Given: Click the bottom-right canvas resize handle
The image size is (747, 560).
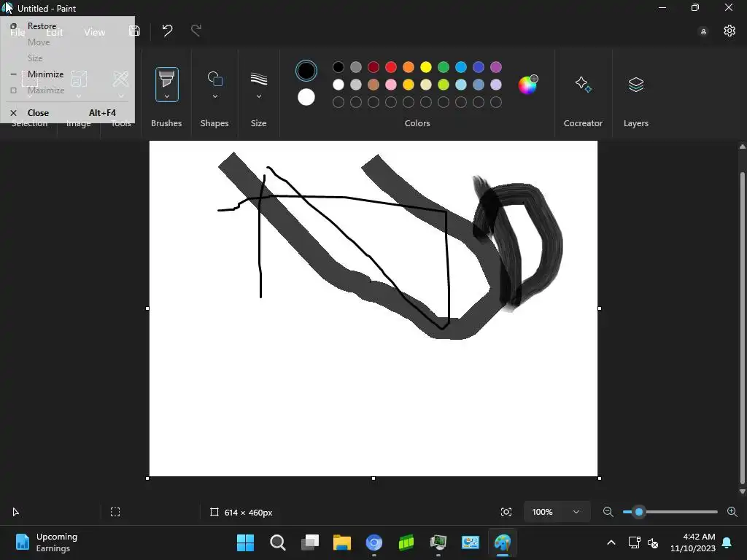Looking at the screenshot, I should click(600, 478).
